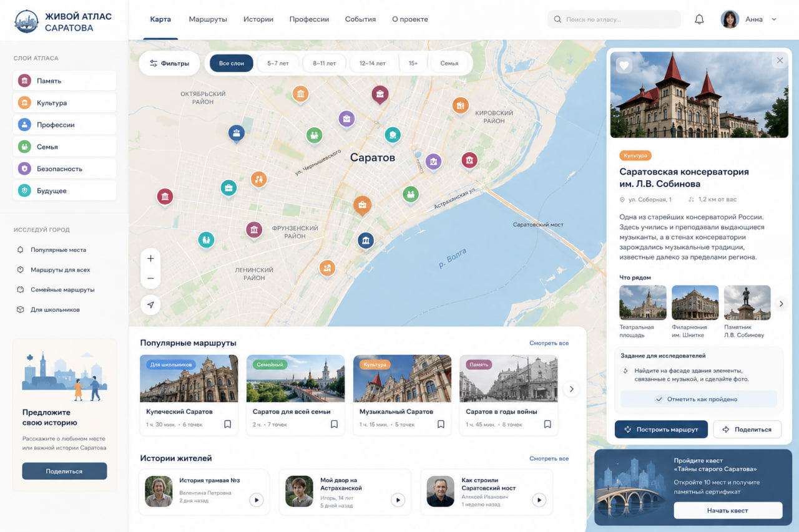Toggle the Семья layer
Viewport: 799px width, 532px height.
64,147
